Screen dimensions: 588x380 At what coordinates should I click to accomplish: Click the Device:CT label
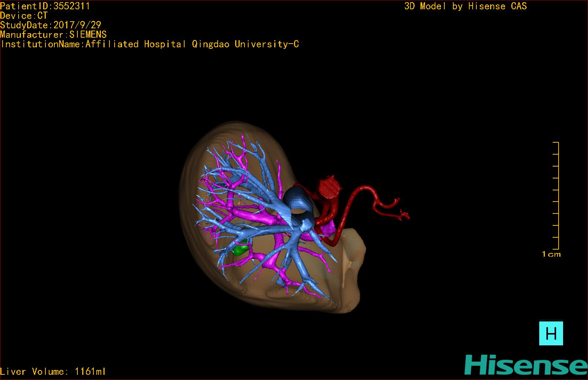click(x=24, y=16)
